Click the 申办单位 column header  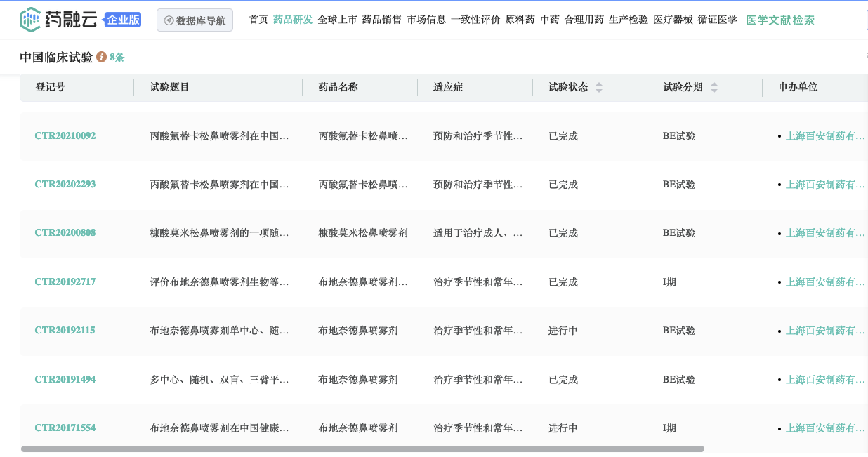point(798,87)
